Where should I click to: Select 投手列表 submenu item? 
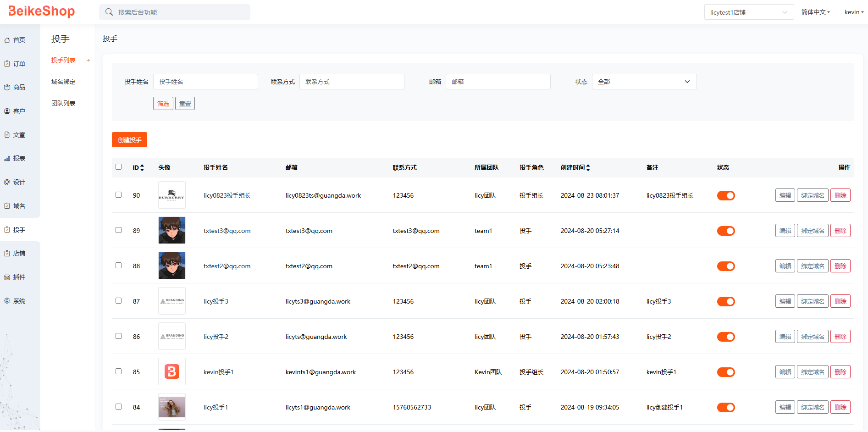pyautogui.click(x=63, y=61)
